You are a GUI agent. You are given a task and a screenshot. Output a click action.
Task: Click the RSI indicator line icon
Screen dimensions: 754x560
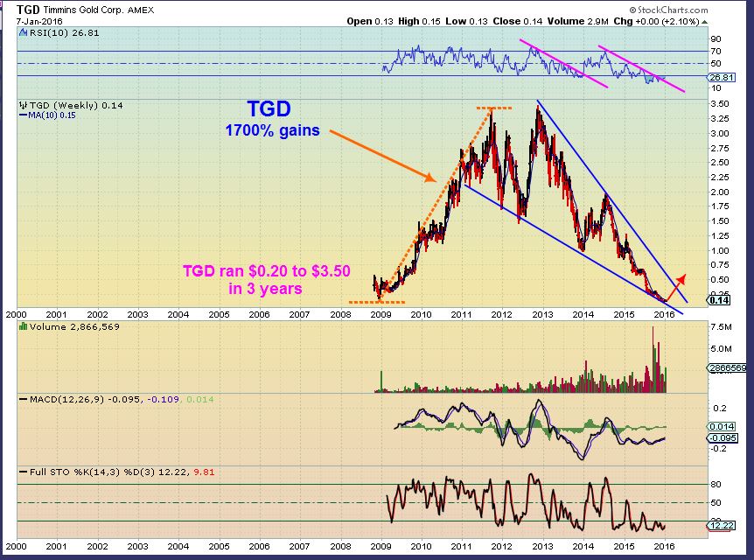(x=23, y=32)
